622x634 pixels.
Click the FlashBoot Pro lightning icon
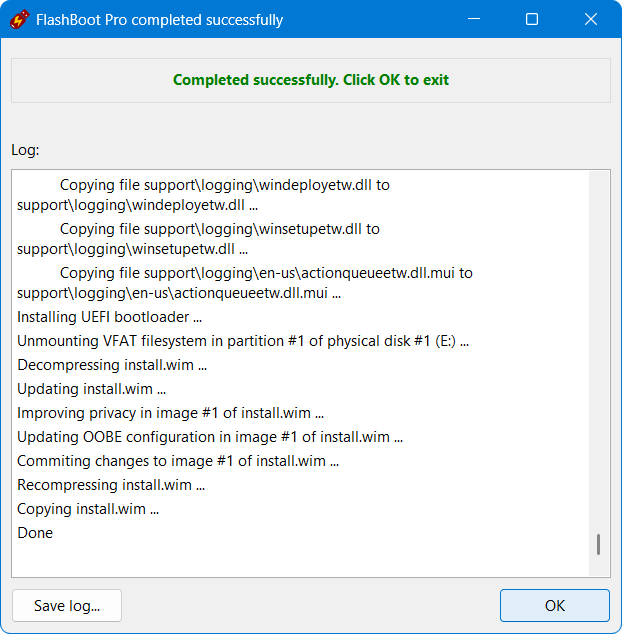pos(17,19)
